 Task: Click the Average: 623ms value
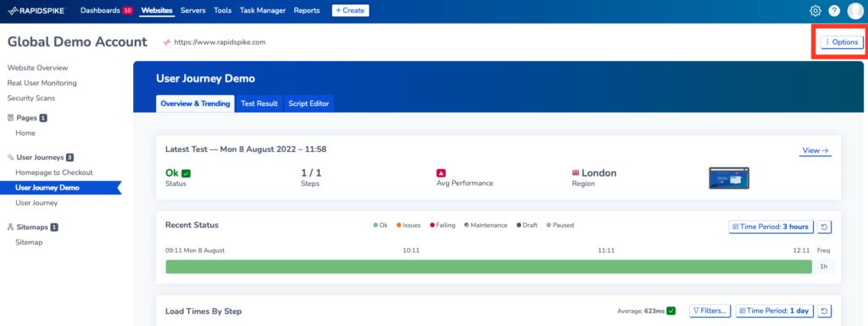(641, 311)
